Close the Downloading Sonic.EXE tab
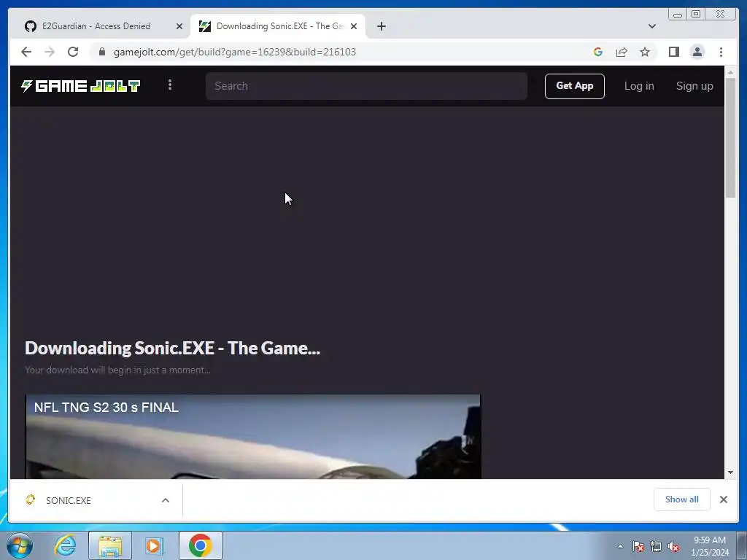The image size is (747, 560). (x=354, y=26)
